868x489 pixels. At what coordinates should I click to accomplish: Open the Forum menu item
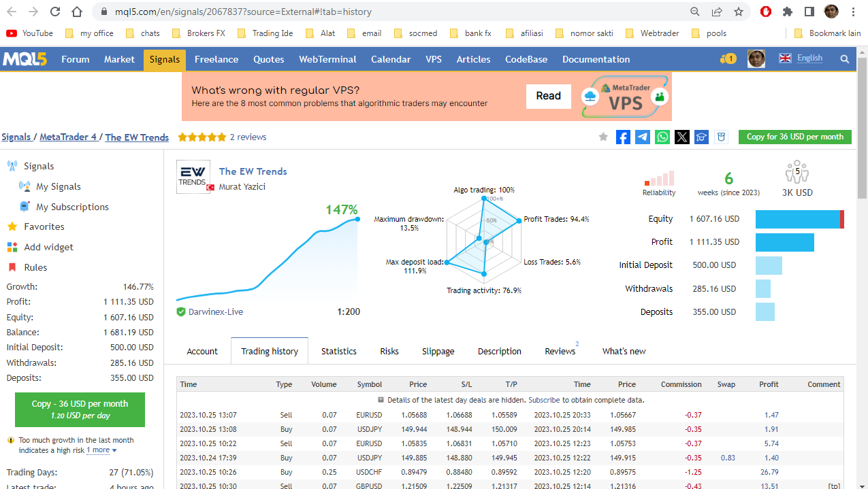(x=76, y=59)
